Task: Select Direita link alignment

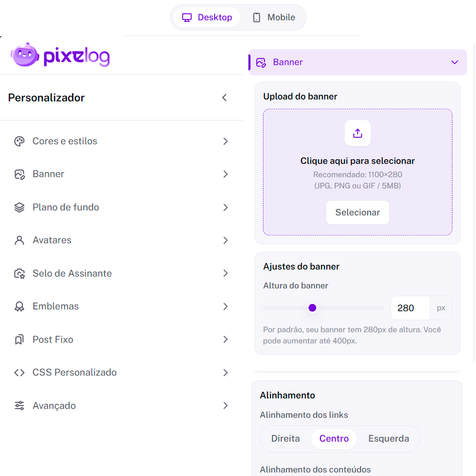Action: (286, 439)
